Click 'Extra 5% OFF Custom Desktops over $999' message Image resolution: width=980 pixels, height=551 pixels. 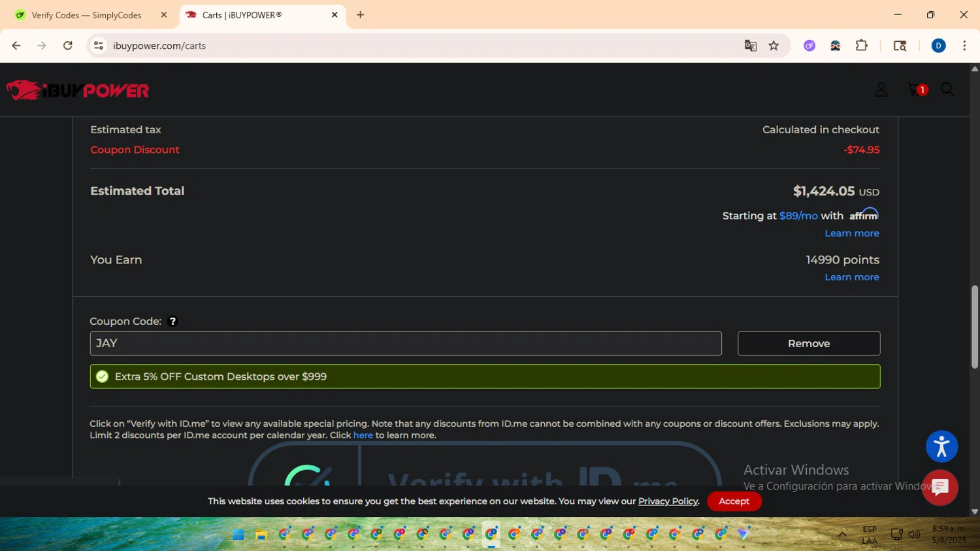point(221,376)
